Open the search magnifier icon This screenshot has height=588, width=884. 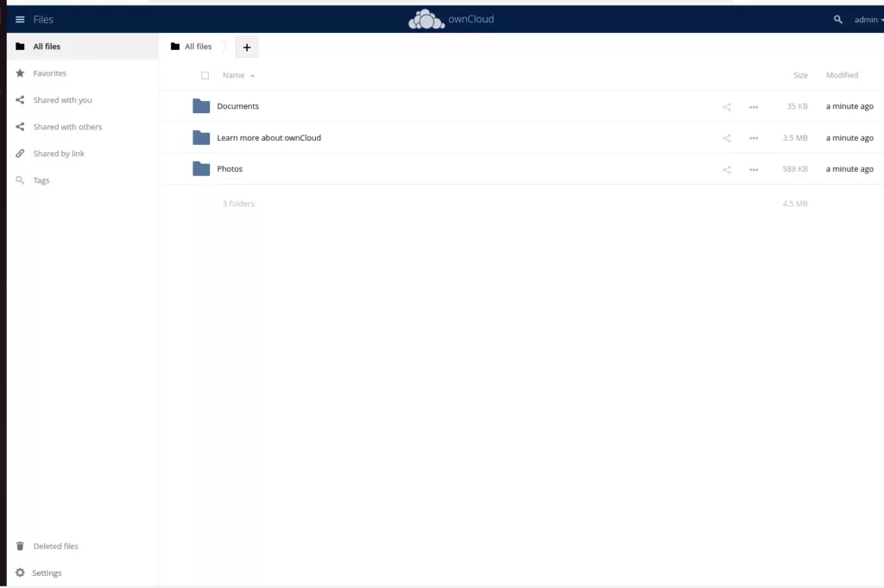pyautogui.click(x=837, y=20)
